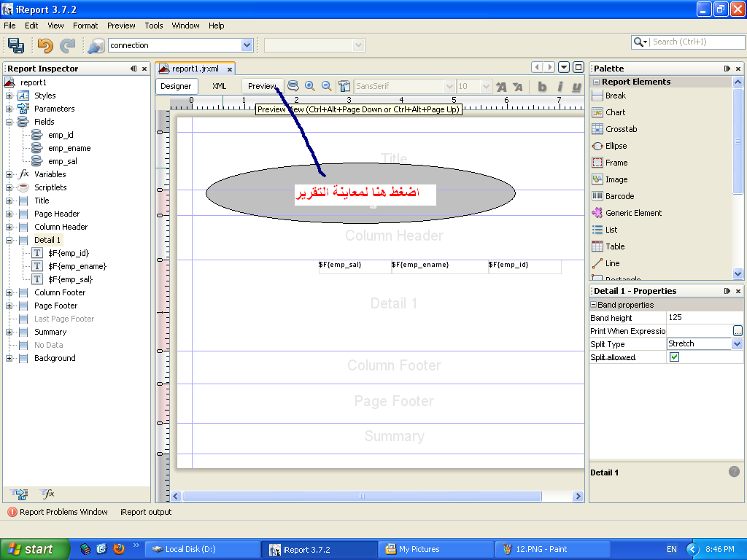Click the Save All toolbar icon
Screen dimensions: 747x560
[x=16, y=45]
